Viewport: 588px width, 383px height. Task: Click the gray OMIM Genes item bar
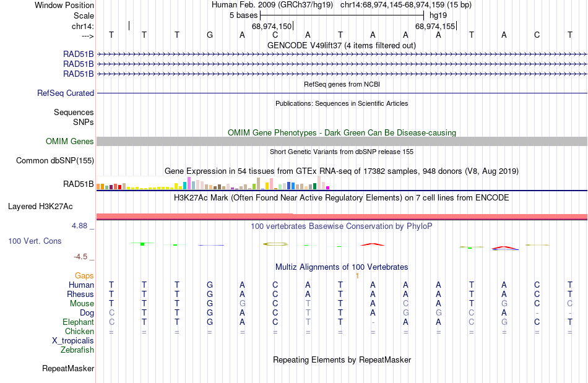(342, 141)
